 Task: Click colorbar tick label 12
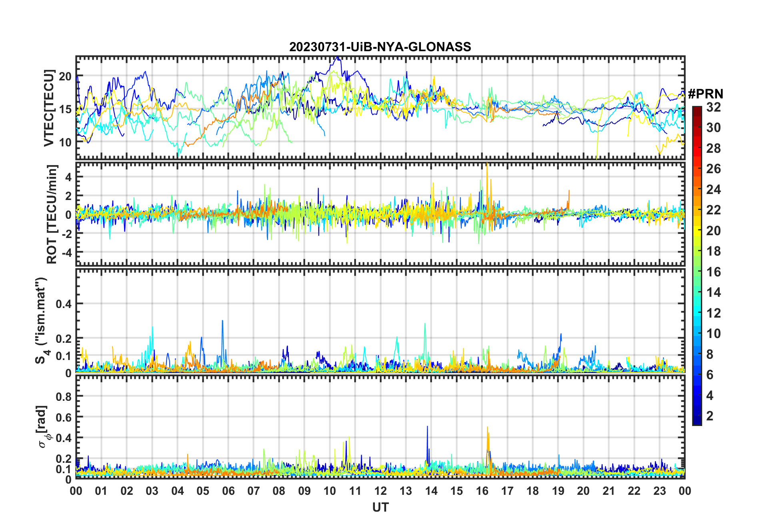pos(713,313)
